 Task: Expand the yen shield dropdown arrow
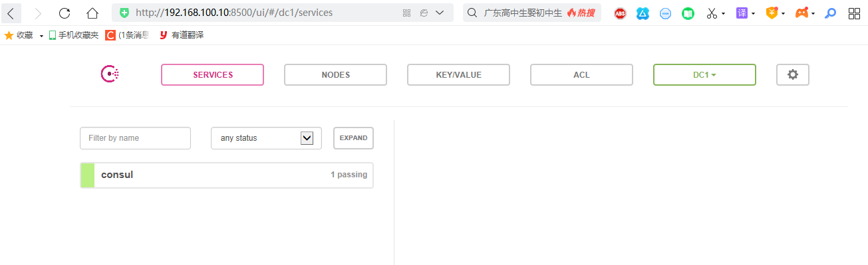(784, 13)
